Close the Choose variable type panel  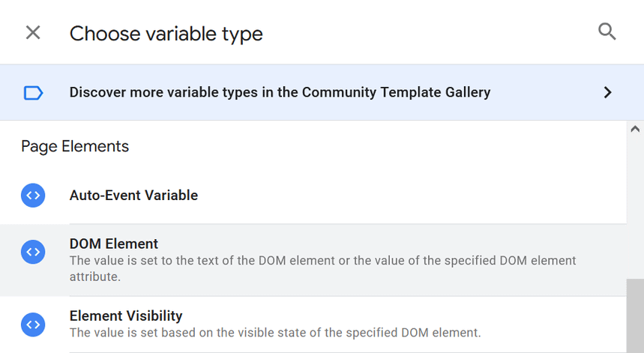click(x=33, y=32)
